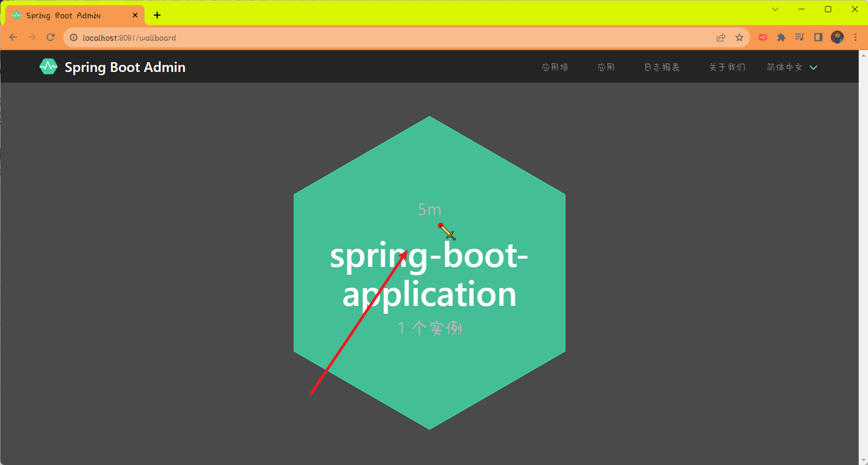Open the 关于我们 about menu item
The width and height of the screenshot is (868, 465).
tap(727, 67)
